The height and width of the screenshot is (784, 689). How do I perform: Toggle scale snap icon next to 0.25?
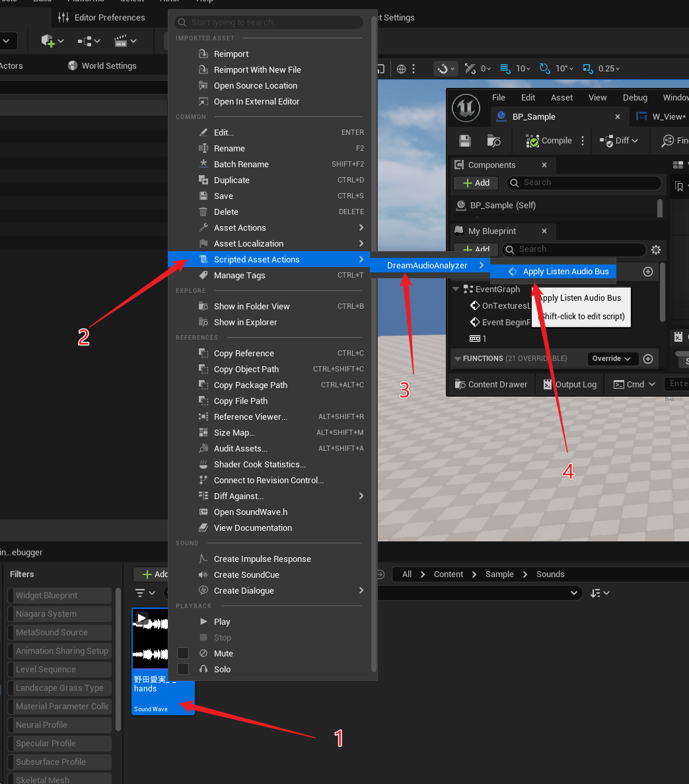pos(588,69)
